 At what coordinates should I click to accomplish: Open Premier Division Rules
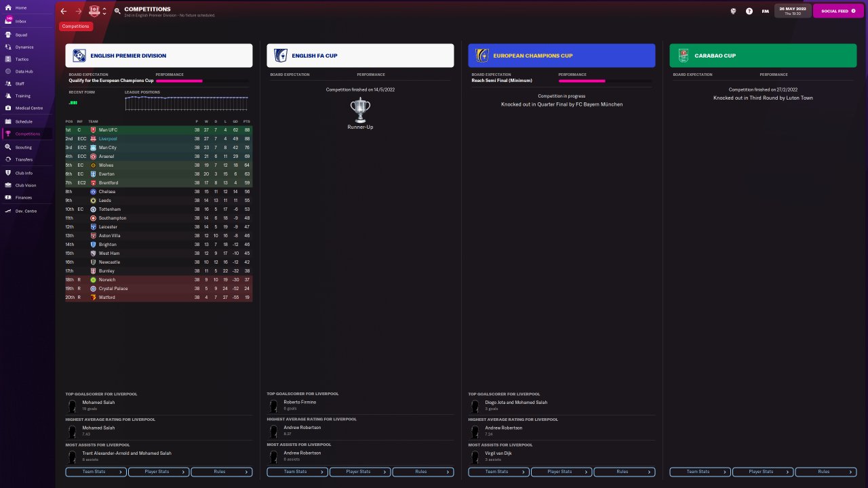pyautogui.click(x=221, y=472)
